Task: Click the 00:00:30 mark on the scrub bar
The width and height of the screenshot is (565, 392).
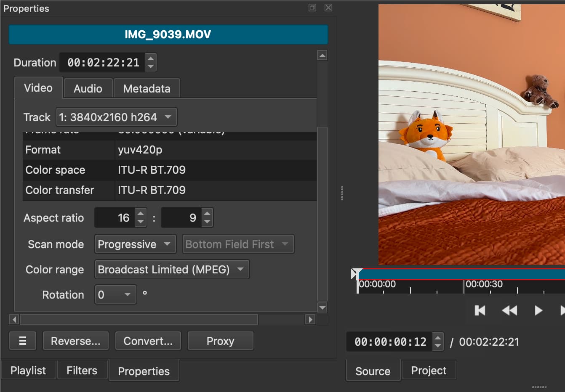Action: (x=464, y=285)
